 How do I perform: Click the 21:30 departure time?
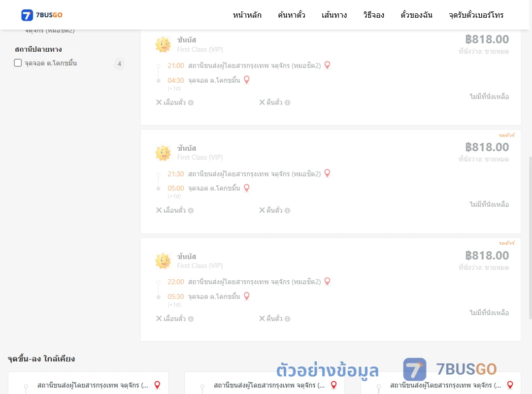pos(176,174)
